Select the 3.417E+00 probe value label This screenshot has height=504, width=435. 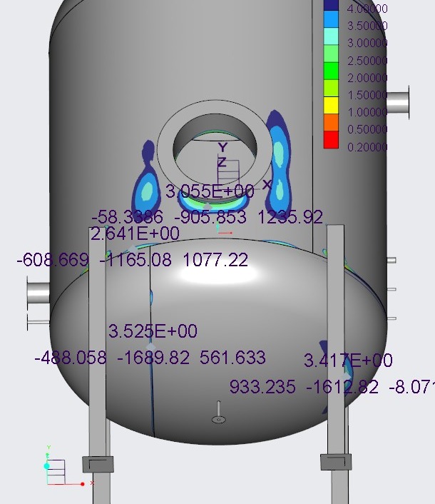tap(348, 360)
